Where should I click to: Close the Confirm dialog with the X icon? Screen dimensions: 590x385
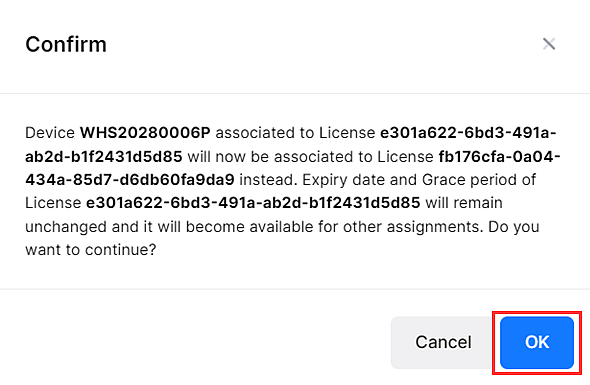click(x=549, y=44)
